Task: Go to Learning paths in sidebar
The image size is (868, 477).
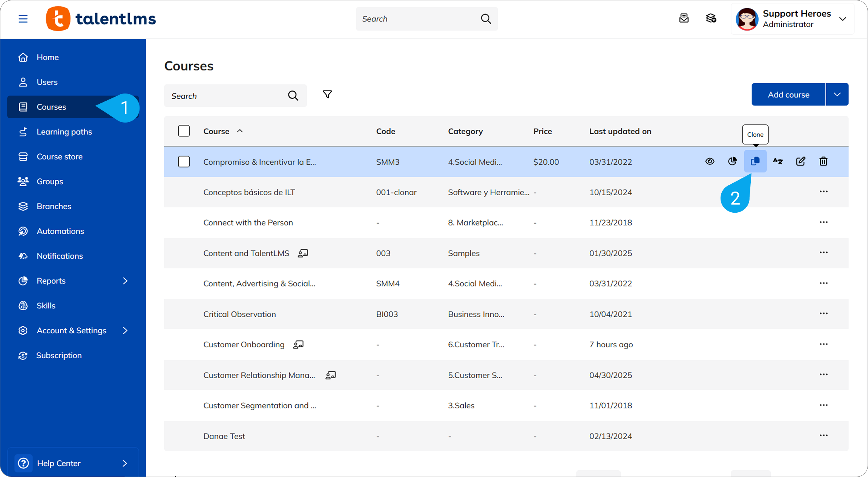Action: [64, 132]
